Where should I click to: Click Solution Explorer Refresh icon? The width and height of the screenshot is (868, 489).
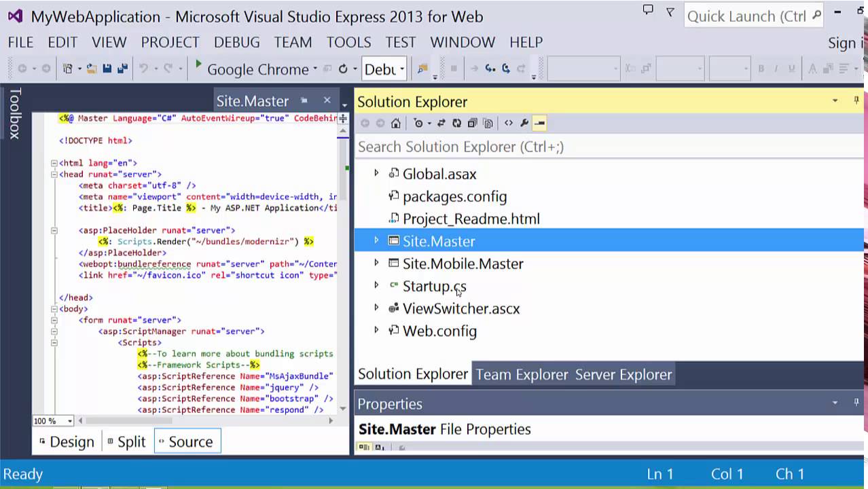pyautogui.click(x=456, y=123)
